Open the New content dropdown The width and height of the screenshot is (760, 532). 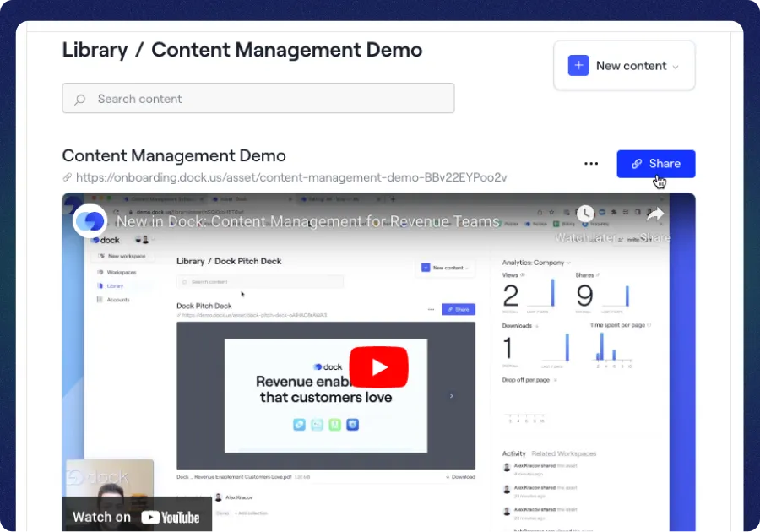(624, 65)
